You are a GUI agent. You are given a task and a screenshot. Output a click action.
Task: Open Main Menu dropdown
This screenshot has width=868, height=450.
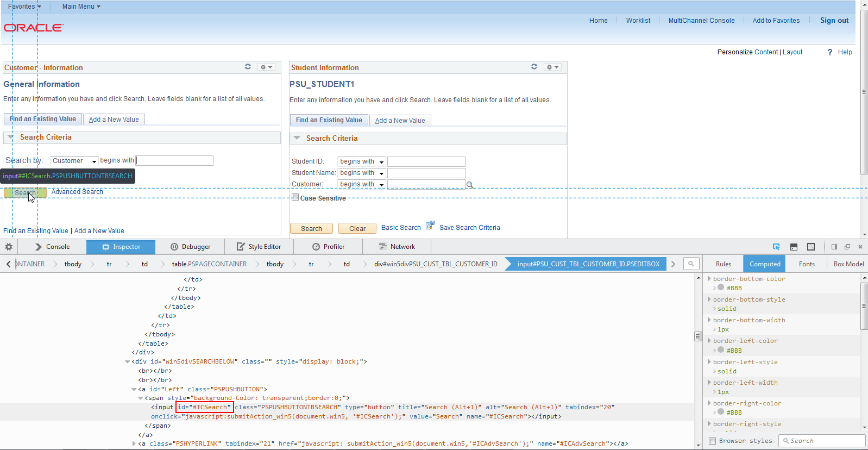(81, 7)
